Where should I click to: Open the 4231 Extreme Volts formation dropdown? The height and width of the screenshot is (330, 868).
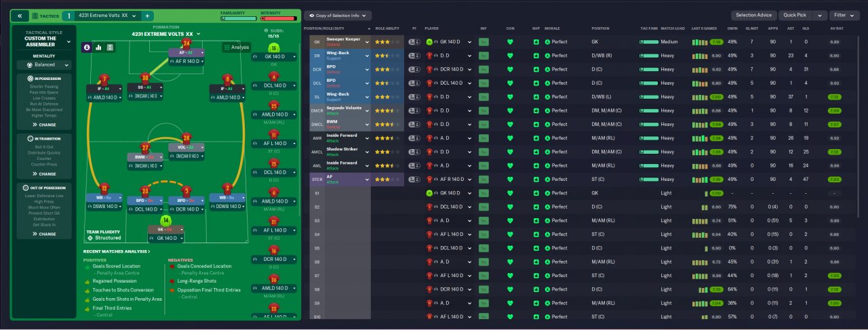[165, 34]
